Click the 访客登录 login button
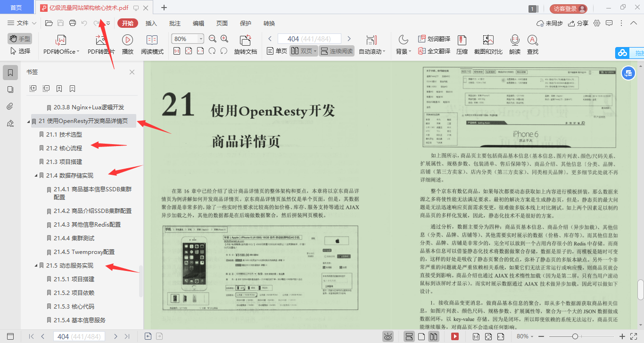The image size is (644, 343). coord(568,8)
